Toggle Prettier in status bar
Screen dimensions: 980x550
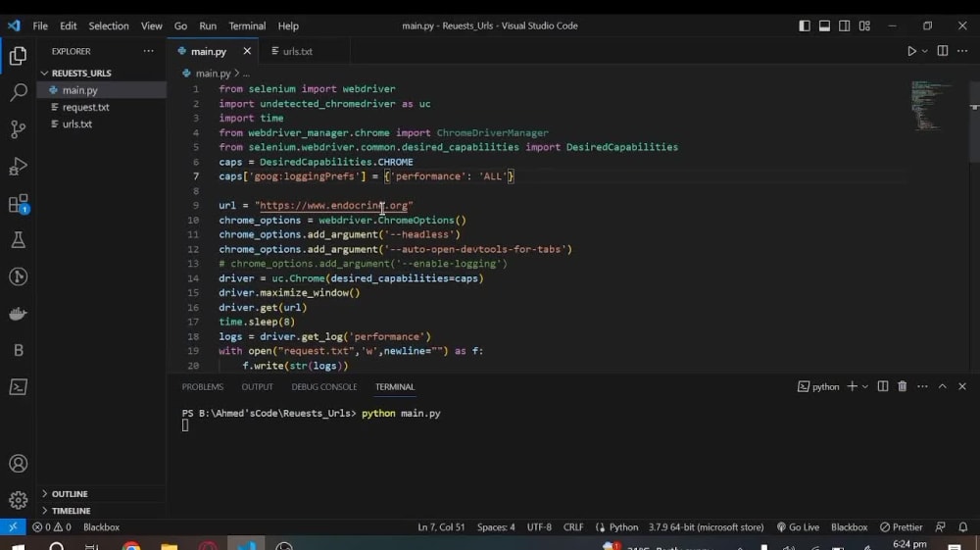tap(902, 526)
